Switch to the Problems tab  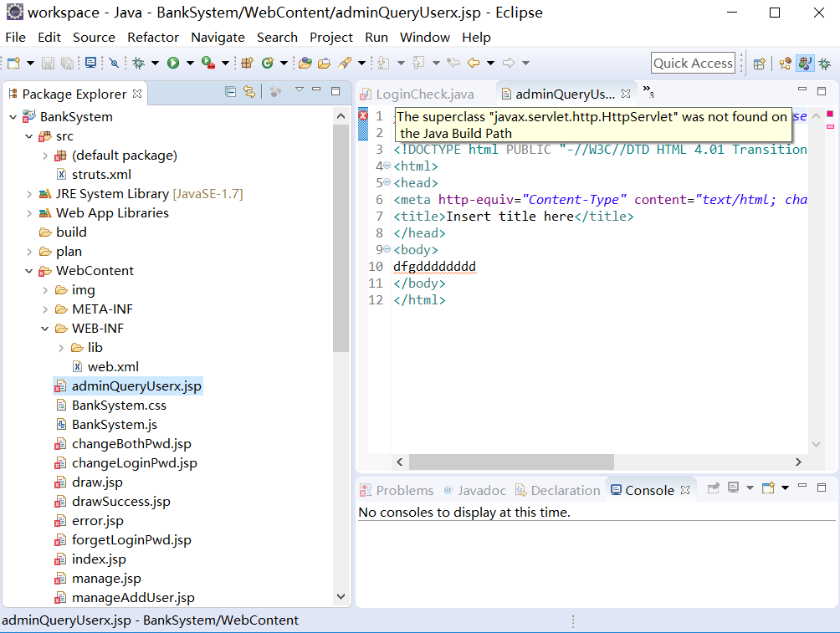(x=397, y=491)
